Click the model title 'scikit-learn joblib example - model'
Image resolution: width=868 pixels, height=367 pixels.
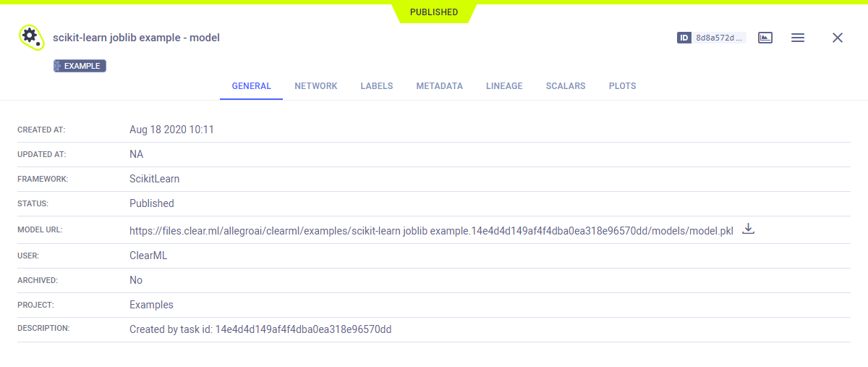(x=136, y=38)
